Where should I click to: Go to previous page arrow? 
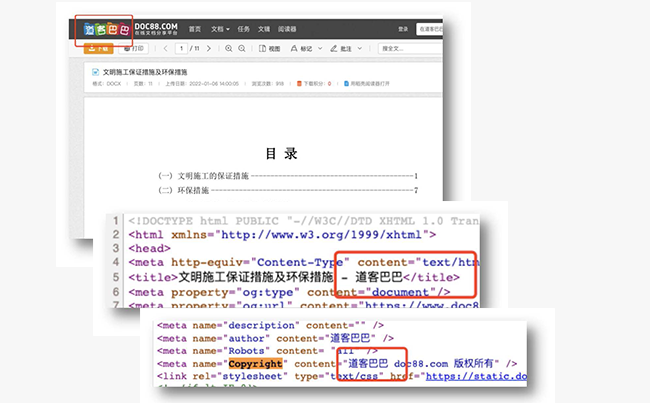165,49
